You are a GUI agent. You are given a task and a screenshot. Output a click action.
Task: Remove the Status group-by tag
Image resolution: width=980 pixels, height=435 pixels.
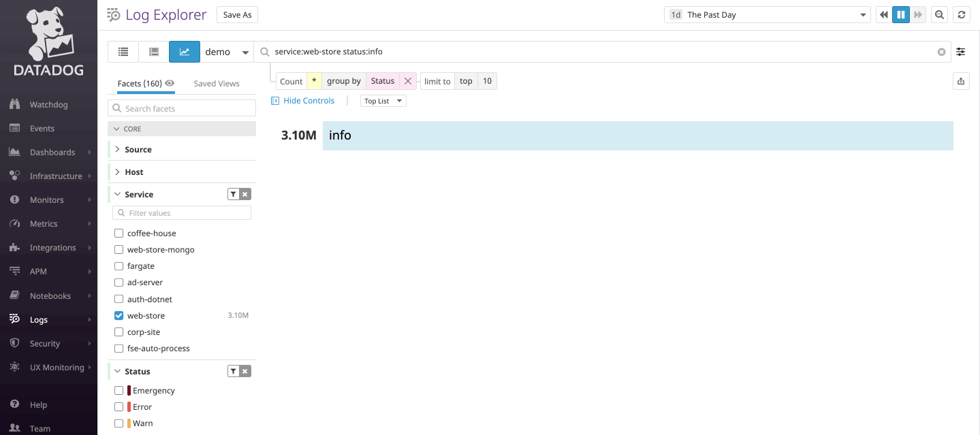click(x=408, y=81)
